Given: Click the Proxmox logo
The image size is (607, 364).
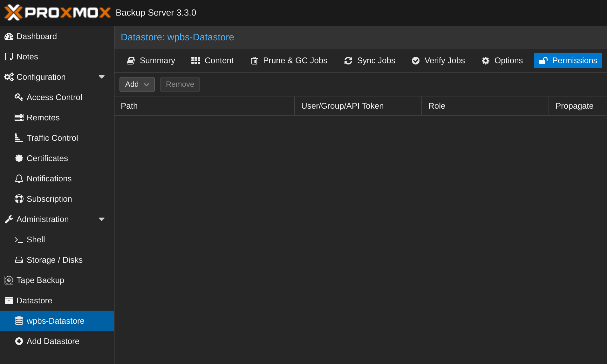Looking at the screenshot, I should click(58, 12).
